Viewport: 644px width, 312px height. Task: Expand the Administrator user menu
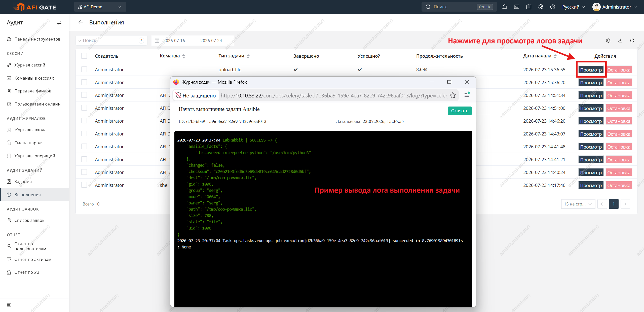pos(615,7)
